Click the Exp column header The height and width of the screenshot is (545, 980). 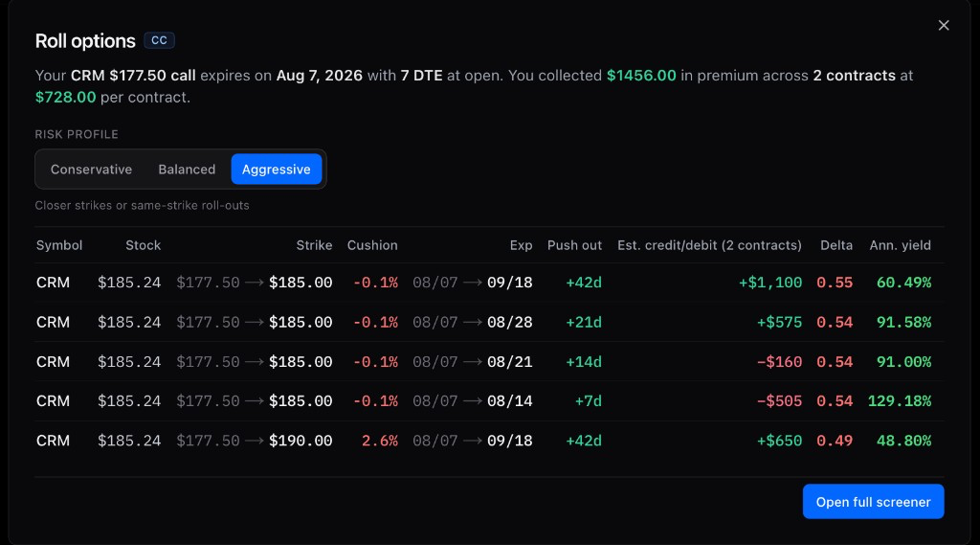point(522,245)
